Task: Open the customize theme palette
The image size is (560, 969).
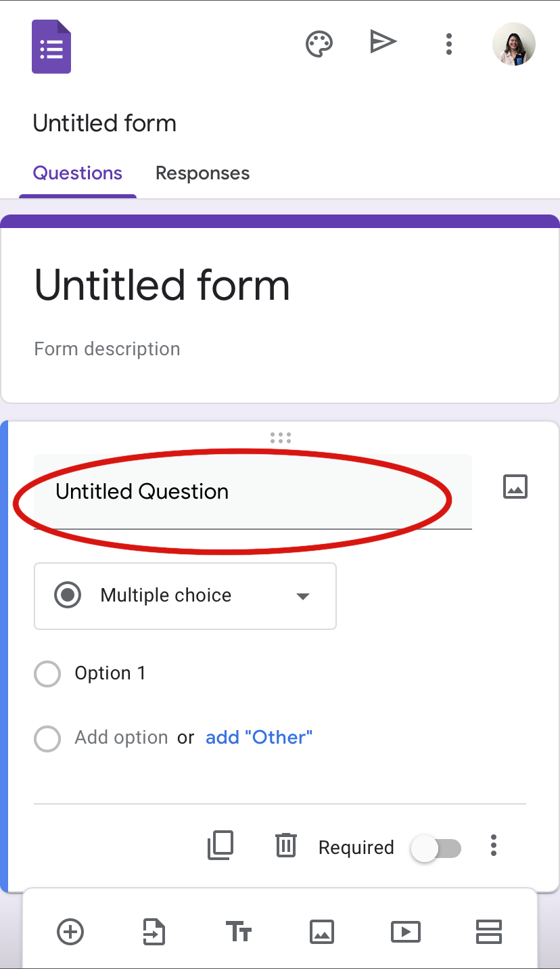Action: click(319, 44)
